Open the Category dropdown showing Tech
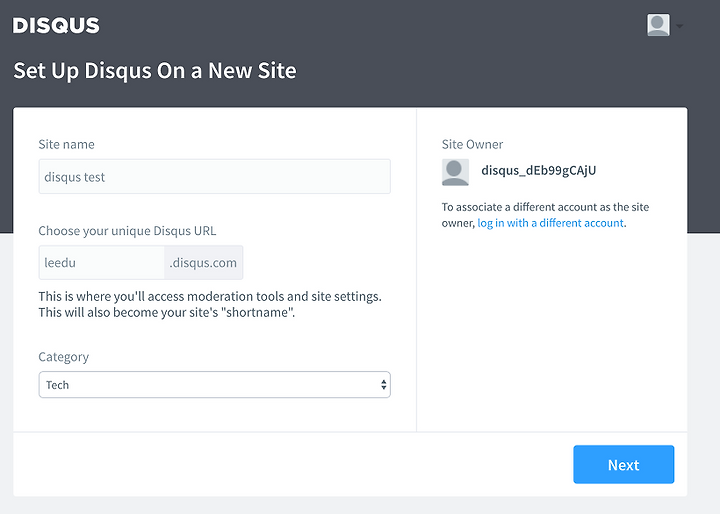Image resolution: width=720 pixels, height=514 pixels. point(214,384)
